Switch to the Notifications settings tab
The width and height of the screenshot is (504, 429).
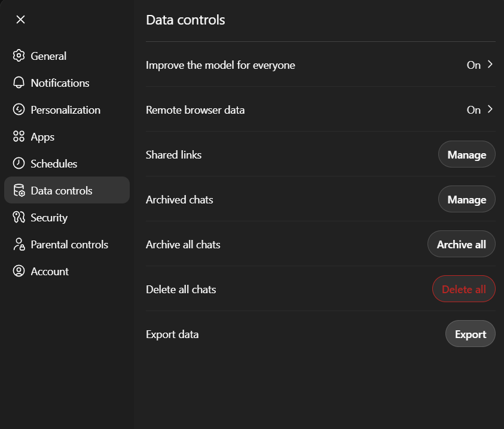coord(60,83)
